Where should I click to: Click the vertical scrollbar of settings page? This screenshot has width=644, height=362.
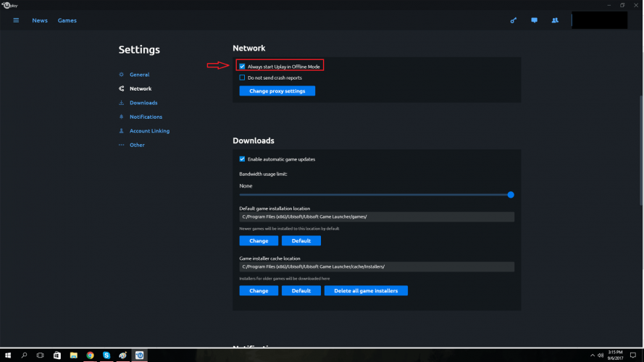click(641, 150)
